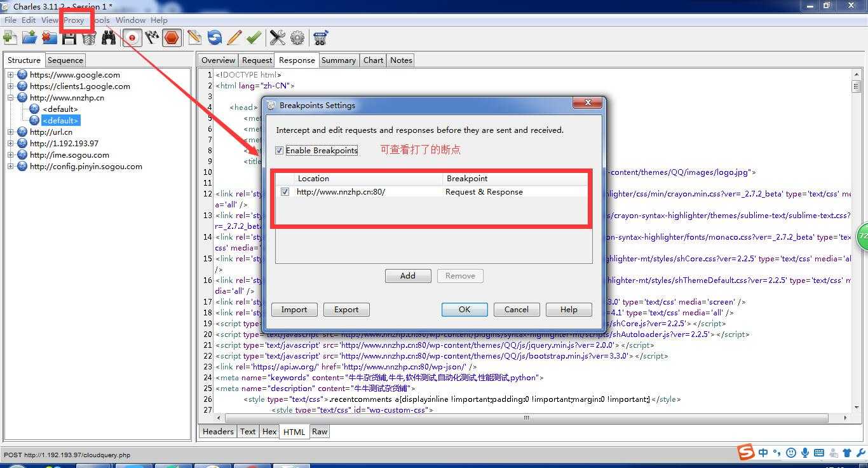Image resolution: width=868 pixels, height=468 pixels.
Task: Open Find using the binoculars icon
Action: 109,38
